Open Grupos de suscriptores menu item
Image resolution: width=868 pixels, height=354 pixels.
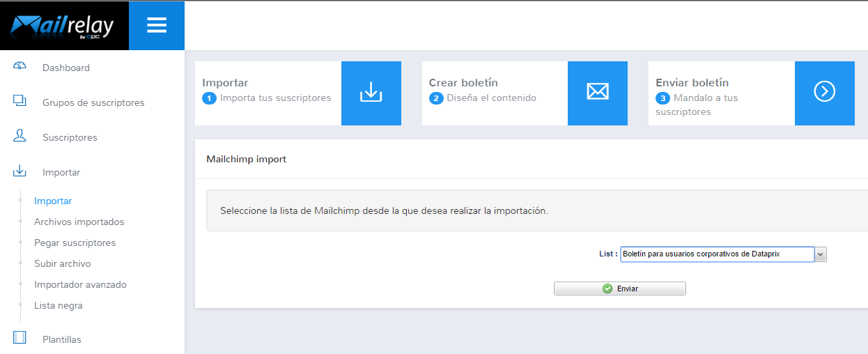pyautogui.click(x=93, y=102)
